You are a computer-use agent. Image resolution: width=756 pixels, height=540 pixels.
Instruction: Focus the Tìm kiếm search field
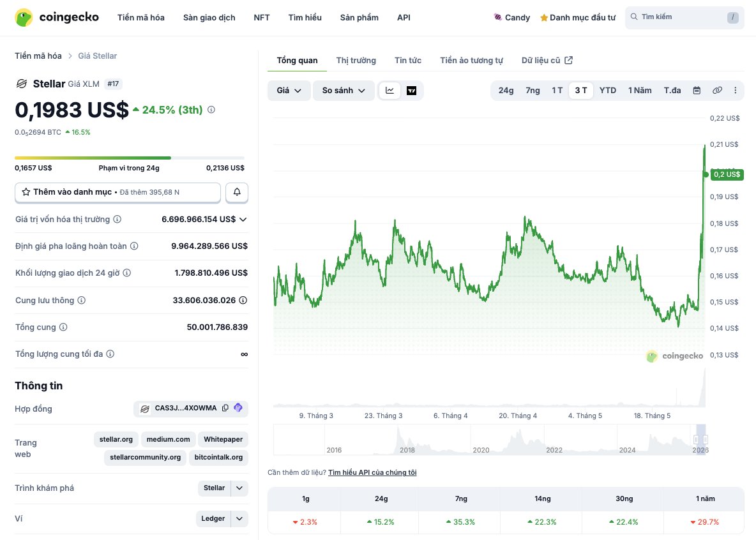pyautogui.click(x=684, y=17)
